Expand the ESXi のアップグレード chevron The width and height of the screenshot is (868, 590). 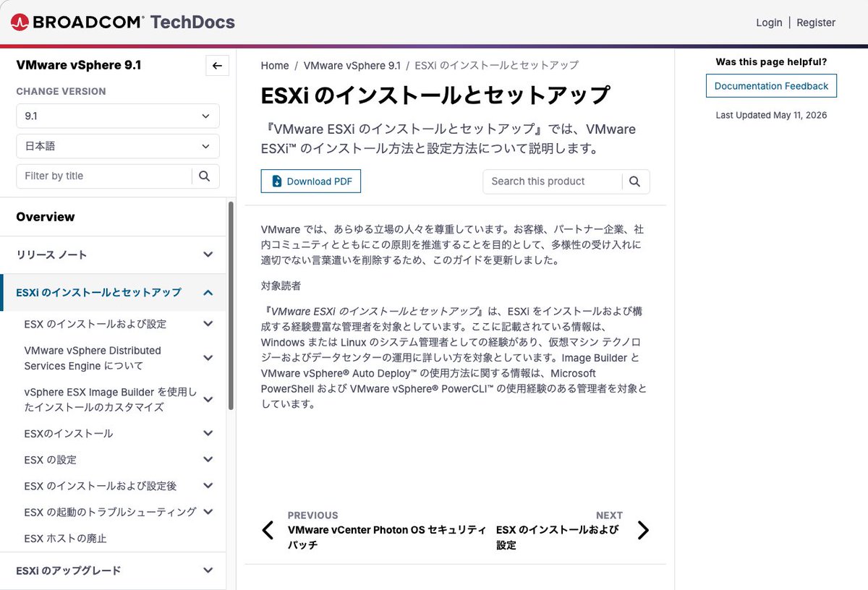point(208,570)
